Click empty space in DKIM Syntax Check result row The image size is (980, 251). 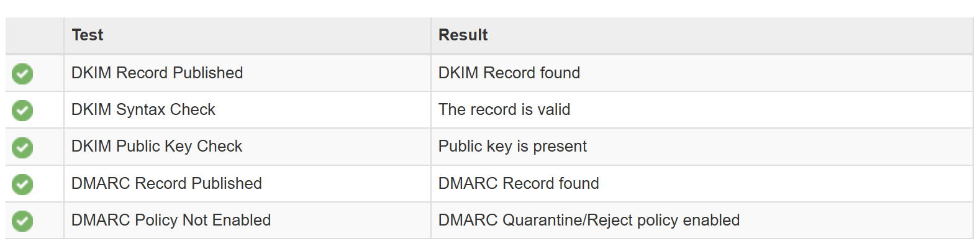(x=770, y=110)
